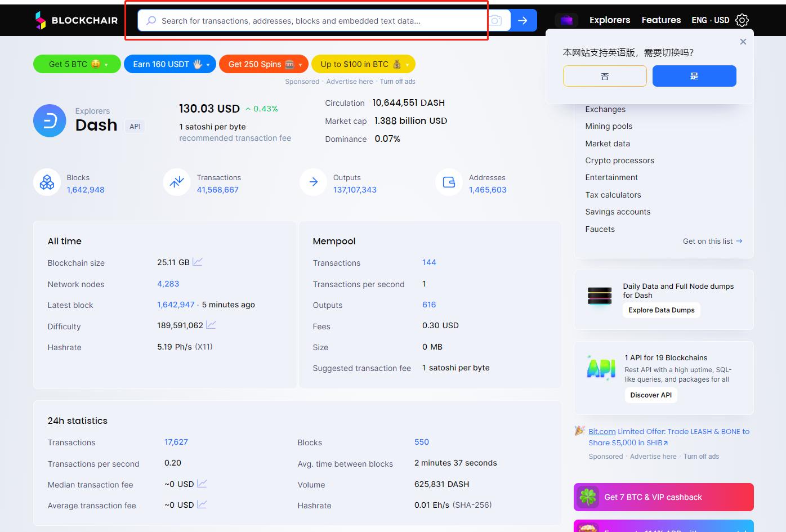Viewport: 786px width, 532px height.
Task: Open the Features menu
Action: 661,20
